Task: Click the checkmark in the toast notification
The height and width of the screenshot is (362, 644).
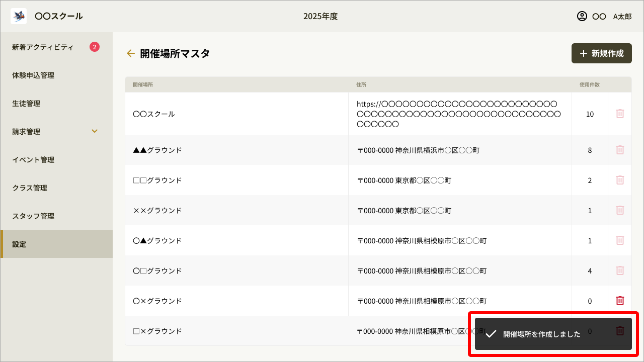Action: pyautogui.click(x=490, y=333)
